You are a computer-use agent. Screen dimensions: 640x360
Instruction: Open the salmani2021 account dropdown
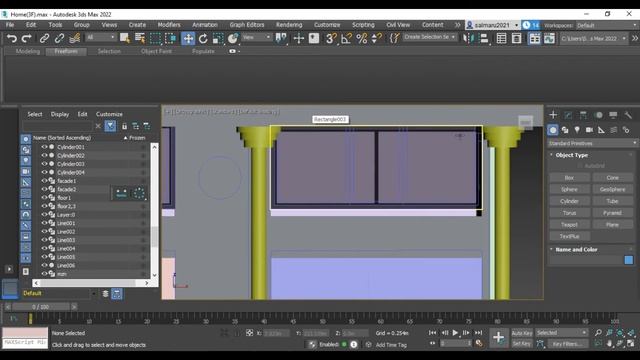coord(492,25)
